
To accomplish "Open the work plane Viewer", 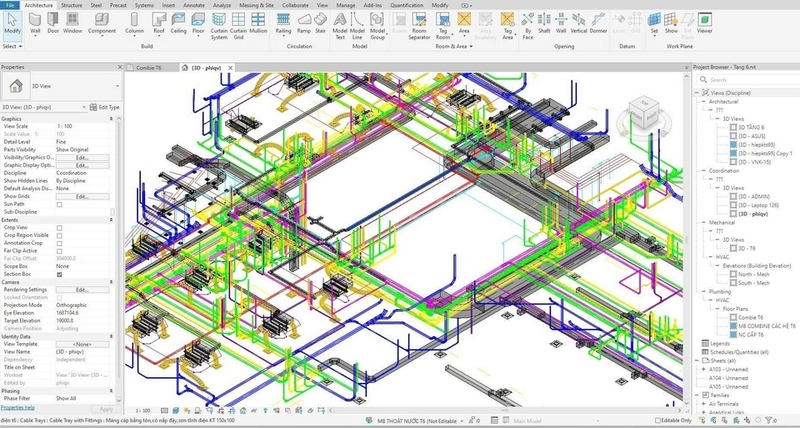I will (x=704, y=24).
